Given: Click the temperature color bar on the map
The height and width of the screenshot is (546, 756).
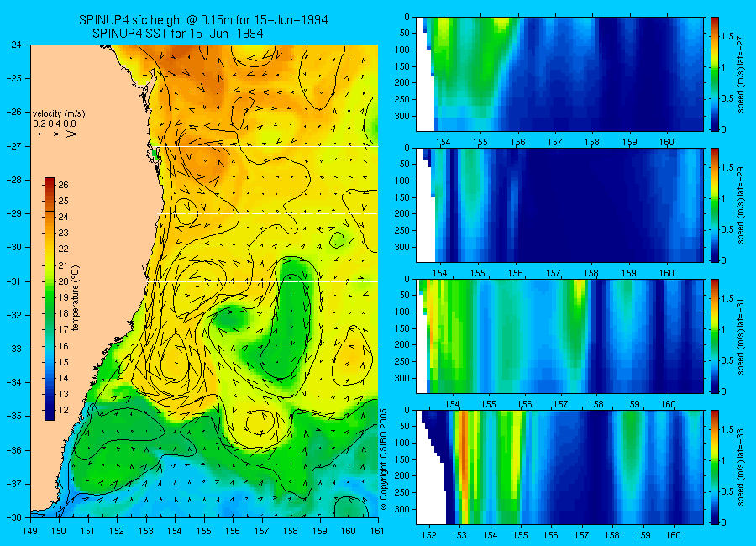Looking at the screenshot, I should tap(50, 298).
